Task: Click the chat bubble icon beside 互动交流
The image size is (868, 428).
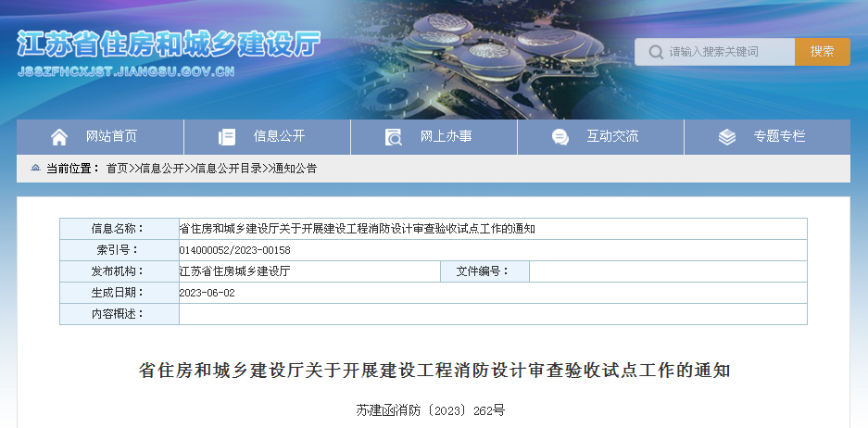Action: 560,137
